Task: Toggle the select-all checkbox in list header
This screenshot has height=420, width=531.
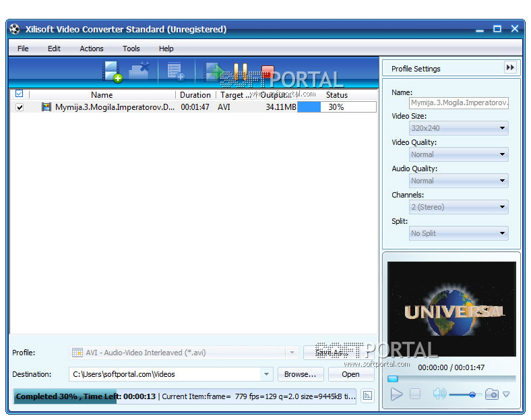Action: 20,94
